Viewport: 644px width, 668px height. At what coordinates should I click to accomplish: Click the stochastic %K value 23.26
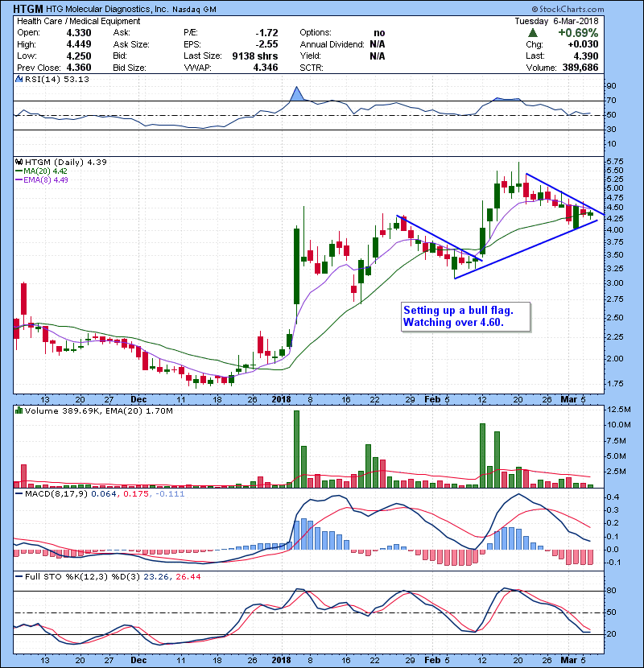pyautogui.click(x=156, y=577)
